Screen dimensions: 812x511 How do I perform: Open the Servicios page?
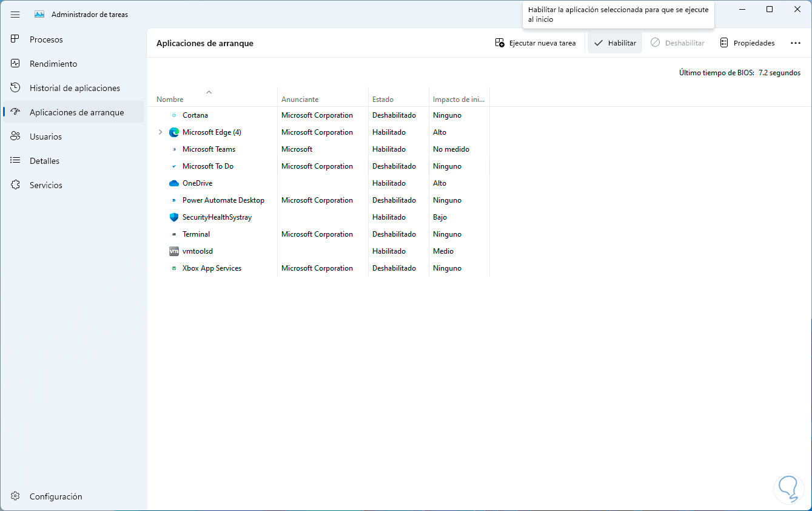click(73, 185)
